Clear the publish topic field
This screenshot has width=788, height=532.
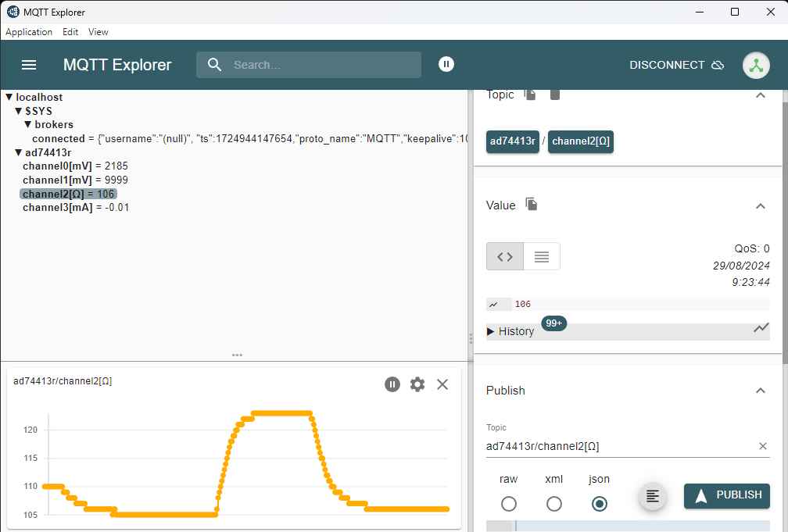point(762,446)
